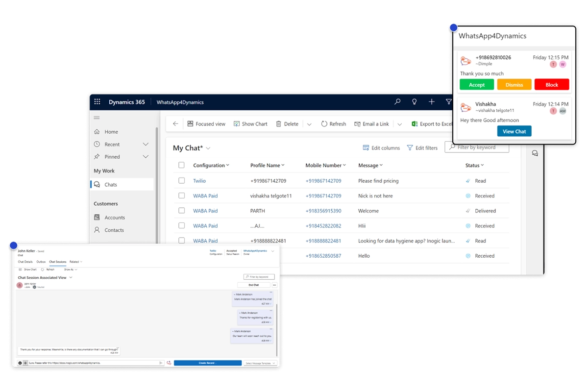Open Contacts under Customers
Screen dimensions: 588x392
coord(109,230)
